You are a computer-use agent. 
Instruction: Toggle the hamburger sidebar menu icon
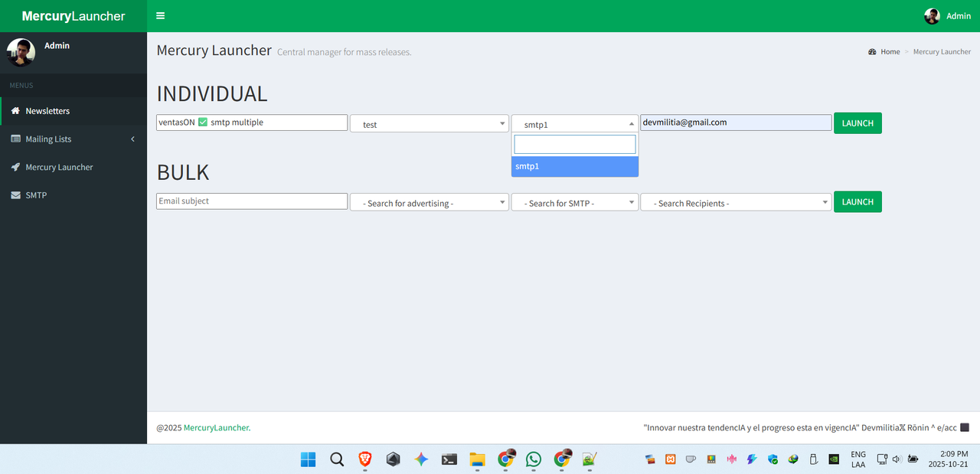point(160,15)
